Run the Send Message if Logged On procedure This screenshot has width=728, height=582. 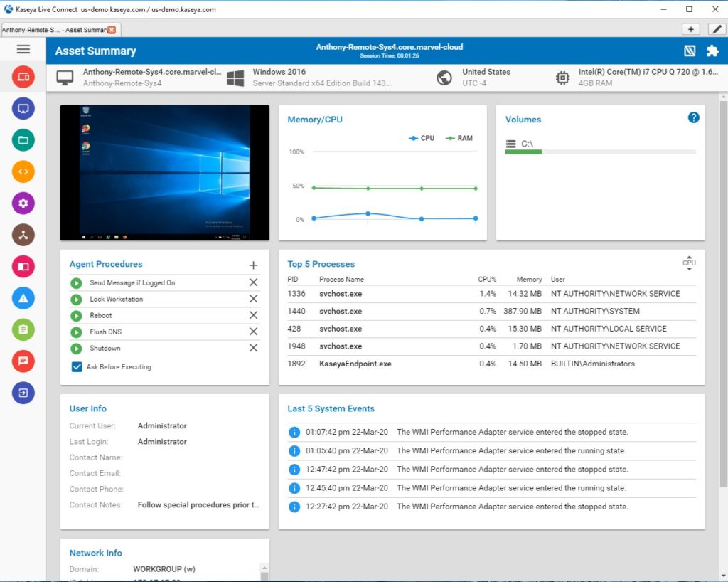pyautogui.click(x=76, y=283)
